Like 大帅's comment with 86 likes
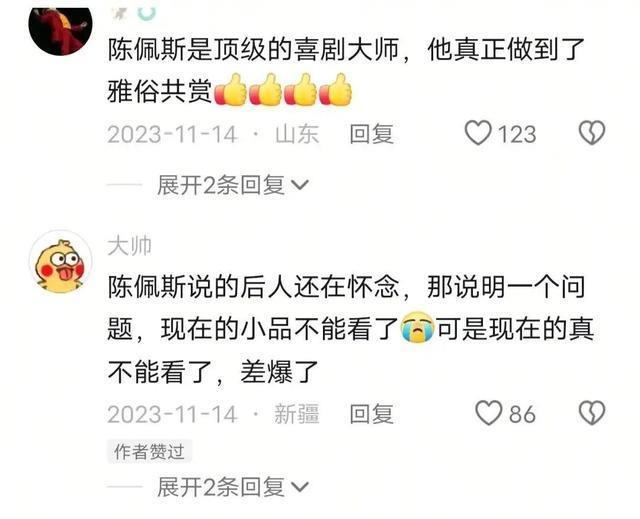The width and height of the screenshot is (640, 519). [x=489, y=413]
